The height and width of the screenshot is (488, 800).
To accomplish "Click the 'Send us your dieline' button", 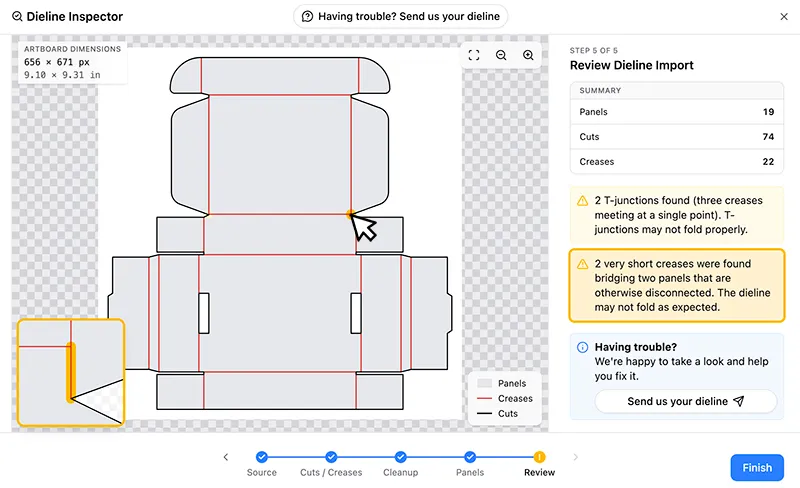I will point(686,401).
